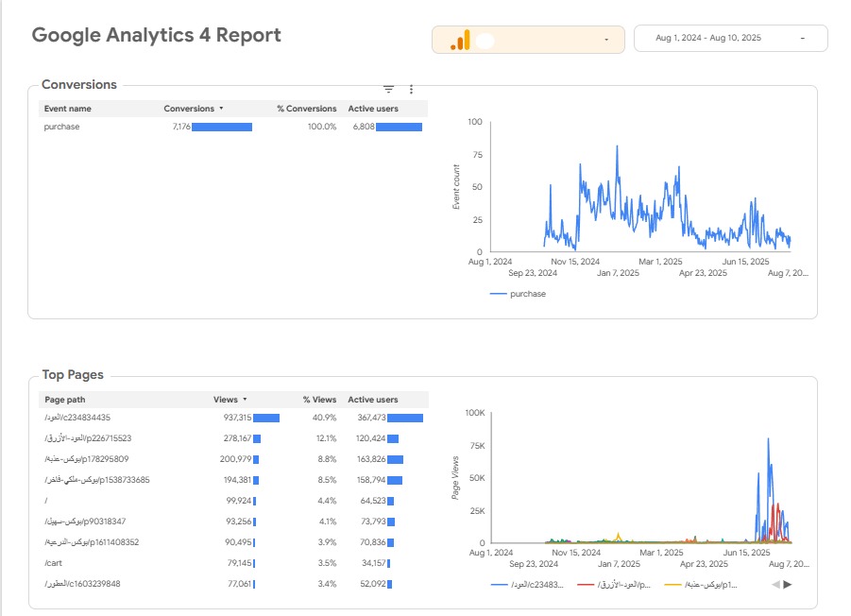Viewport: 851px width, 616px height.
Task: Click the % Conversions column header
Action: point(307,109)
